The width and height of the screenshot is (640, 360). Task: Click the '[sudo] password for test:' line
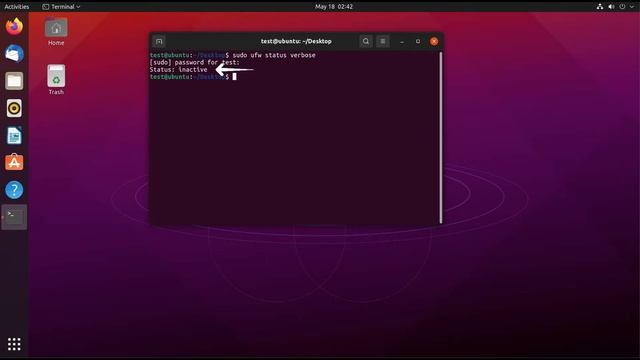tap(195, 62)
